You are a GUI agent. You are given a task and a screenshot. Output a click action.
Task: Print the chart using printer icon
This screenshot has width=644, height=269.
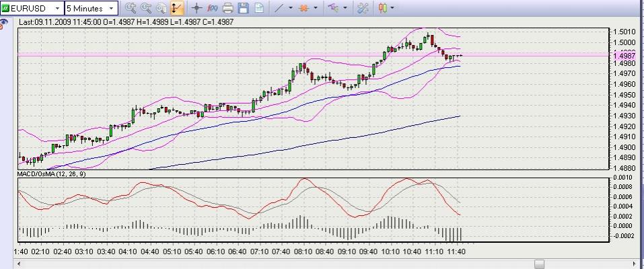(x=227, y=8)
